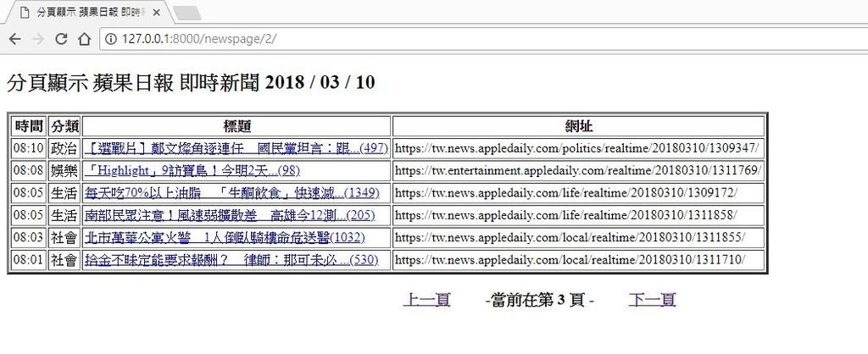Open the 每天吃70%以上油脂 news link

pos(232,192)
